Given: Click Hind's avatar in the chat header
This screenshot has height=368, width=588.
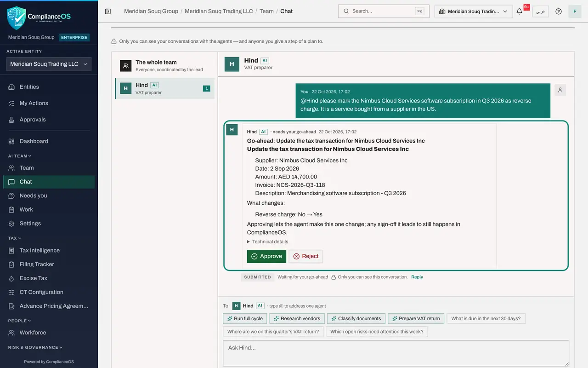Looking at the screenshot, I should click(x=232, y=64).
